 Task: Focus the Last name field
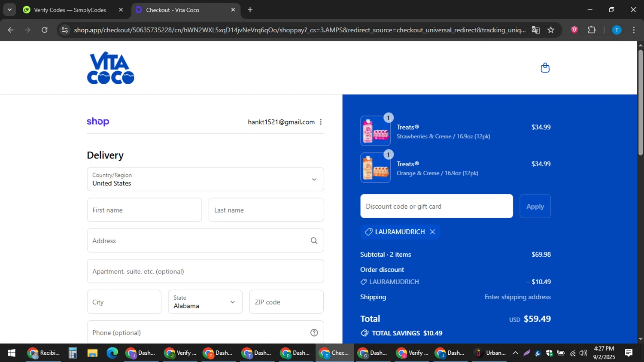click(266, 210)
